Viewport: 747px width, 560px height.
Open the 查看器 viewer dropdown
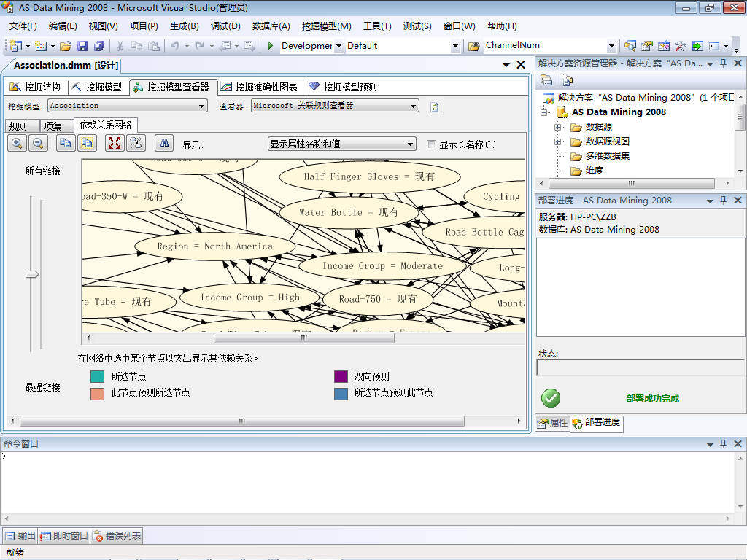[413, 106]
